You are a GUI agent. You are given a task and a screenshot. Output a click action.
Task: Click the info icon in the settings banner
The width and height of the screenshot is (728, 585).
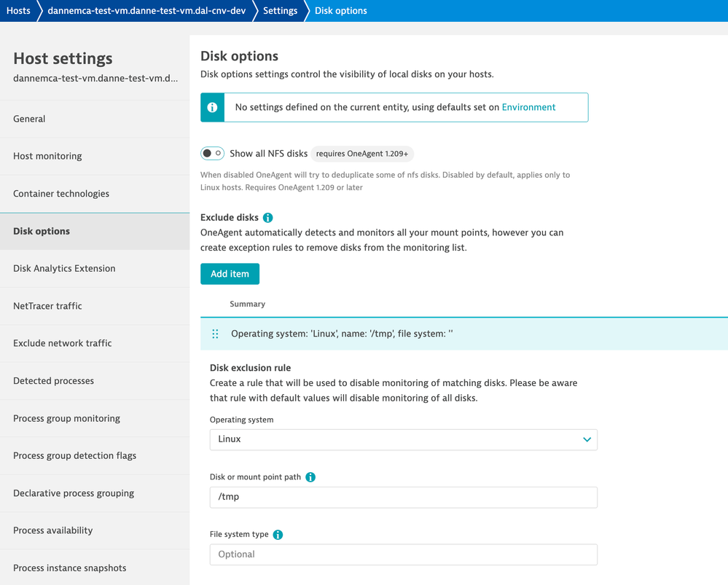click(x=213, y=108)
